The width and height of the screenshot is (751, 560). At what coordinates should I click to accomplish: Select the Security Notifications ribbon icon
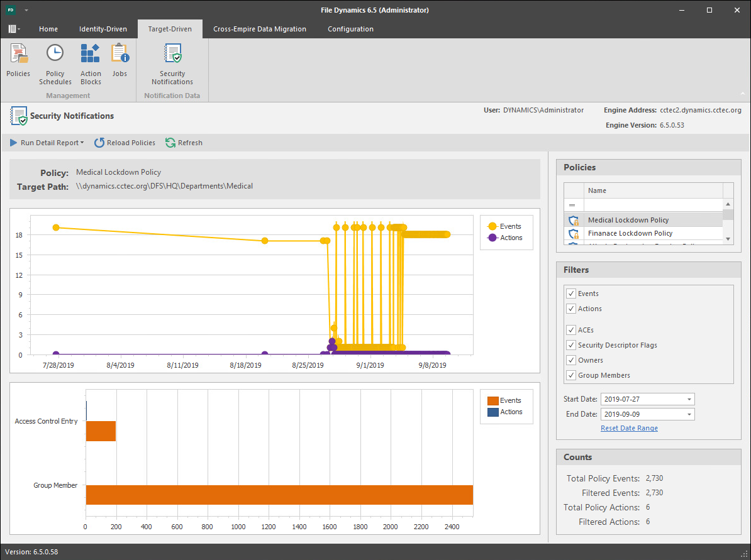click(172, 55)
